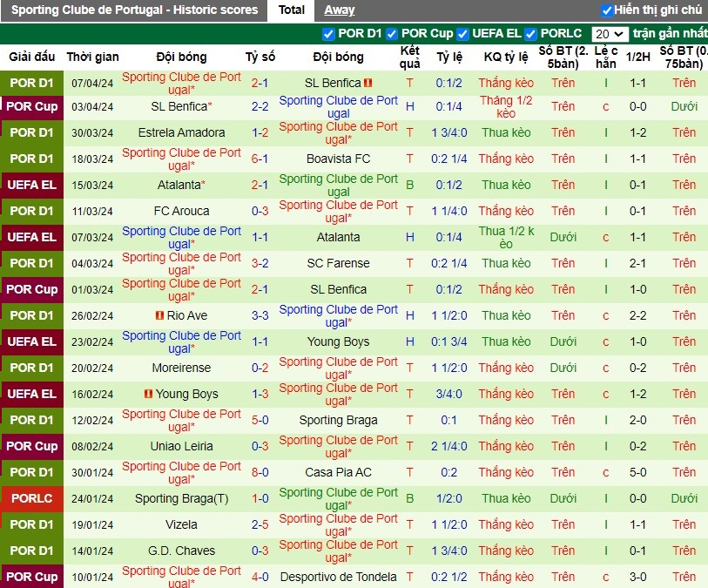Click the 6-1 score against Boavista FC

tap(260, 159)
